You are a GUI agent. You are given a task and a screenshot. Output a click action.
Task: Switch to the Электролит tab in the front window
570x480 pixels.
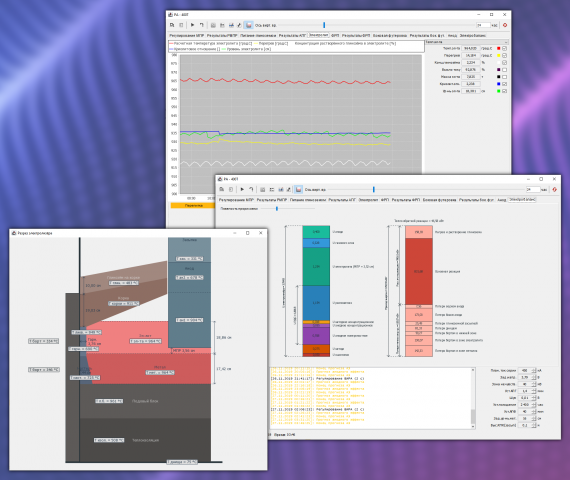point(368,200)
